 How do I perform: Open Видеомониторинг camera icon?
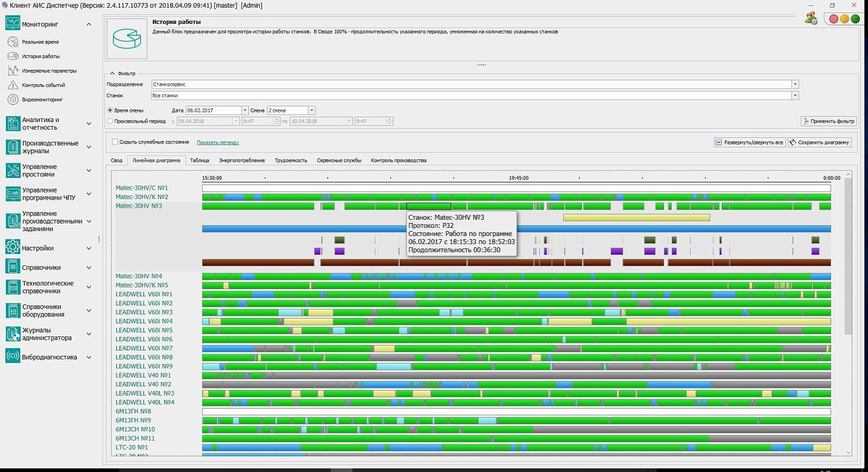point(13,99)
